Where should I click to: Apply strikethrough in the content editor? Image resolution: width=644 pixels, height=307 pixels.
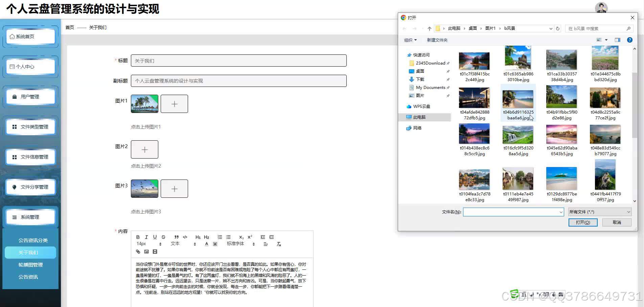point(163,237)
